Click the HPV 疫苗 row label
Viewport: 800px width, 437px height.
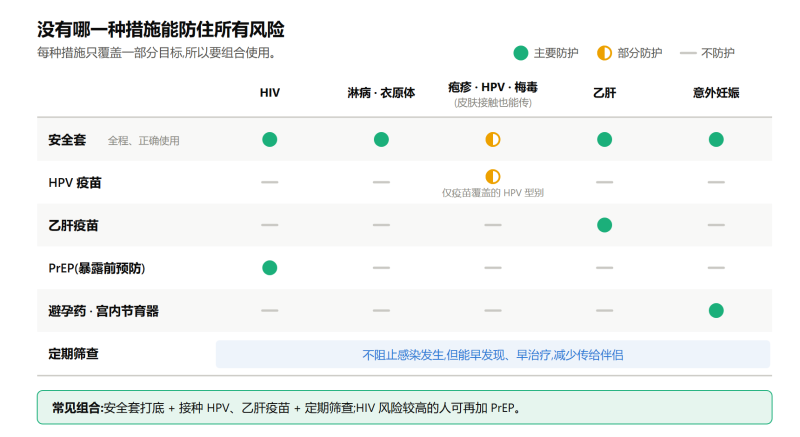(x=75, y=183)
